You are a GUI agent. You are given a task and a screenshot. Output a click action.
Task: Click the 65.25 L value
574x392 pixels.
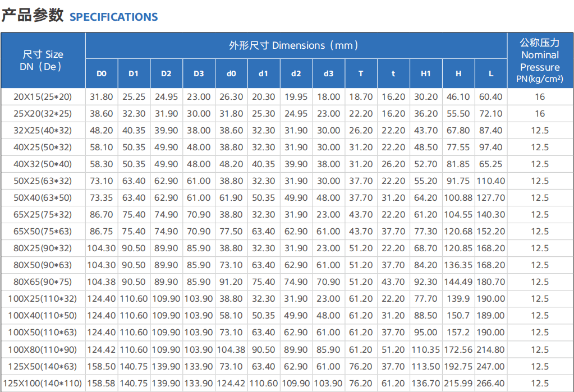pos(491,164)
